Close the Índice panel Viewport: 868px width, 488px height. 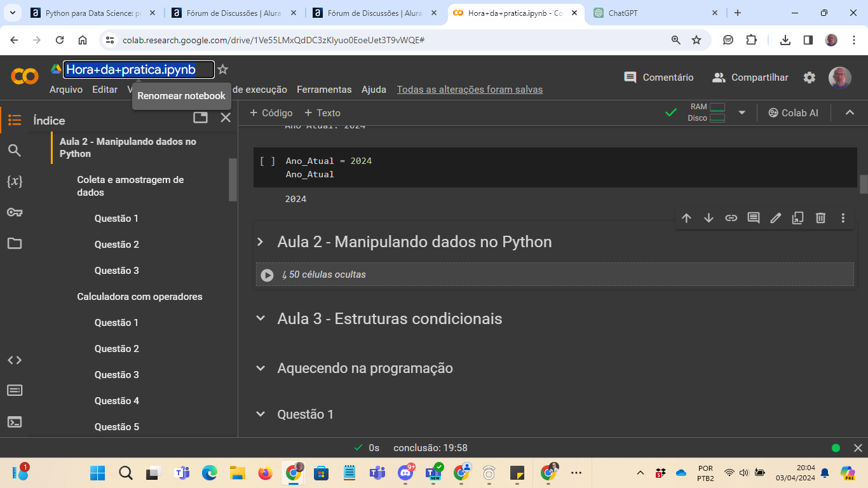[226, 118]
